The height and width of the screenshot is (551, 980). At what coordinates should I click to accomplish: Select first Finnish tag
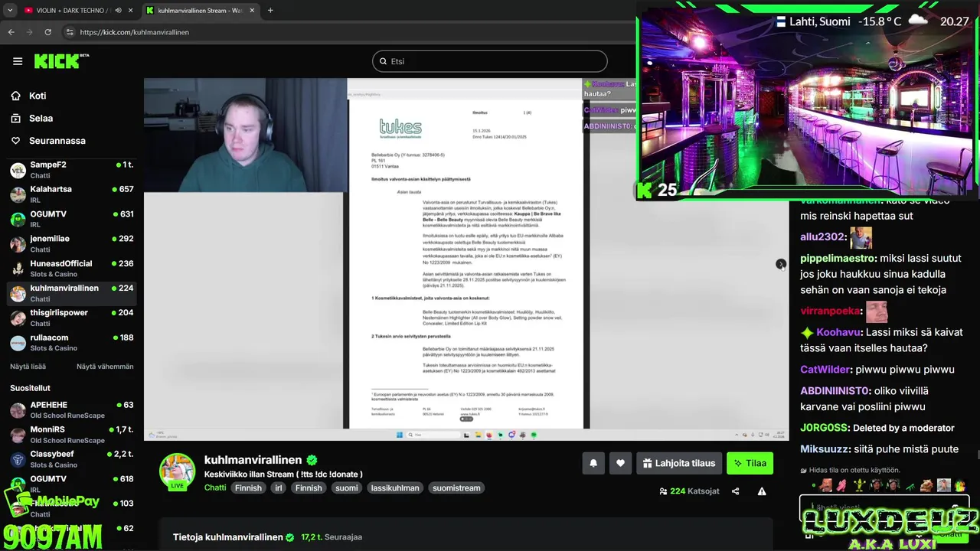click(x=248, y=487)
